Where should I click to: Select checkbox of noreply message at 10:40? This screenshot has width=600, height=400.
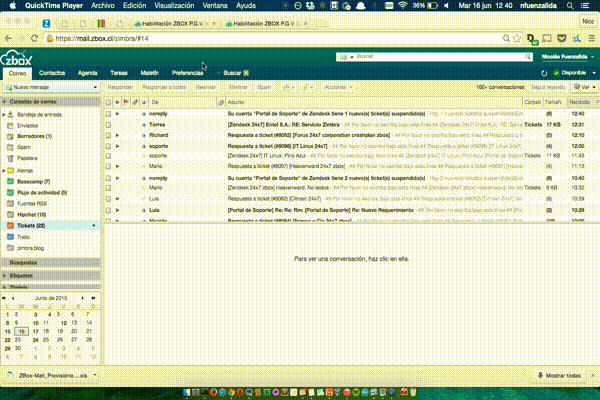tap(108, 178)
